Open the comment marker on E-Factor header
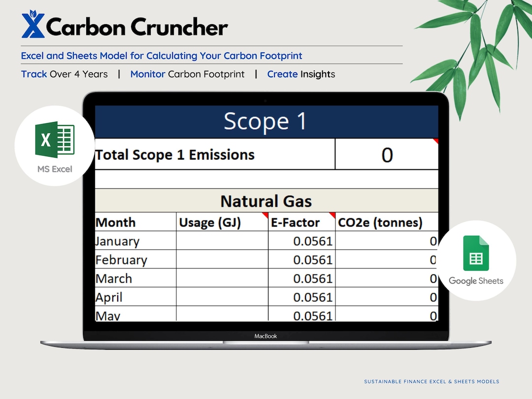Image resolution: width=532 pixels, height=399 pixels. point(333,216)
